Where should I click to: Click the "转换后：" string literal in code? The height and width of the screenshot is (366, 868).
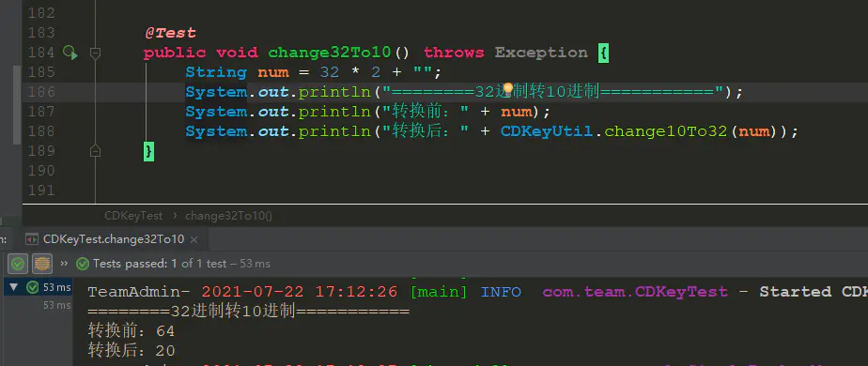point(426,131)
